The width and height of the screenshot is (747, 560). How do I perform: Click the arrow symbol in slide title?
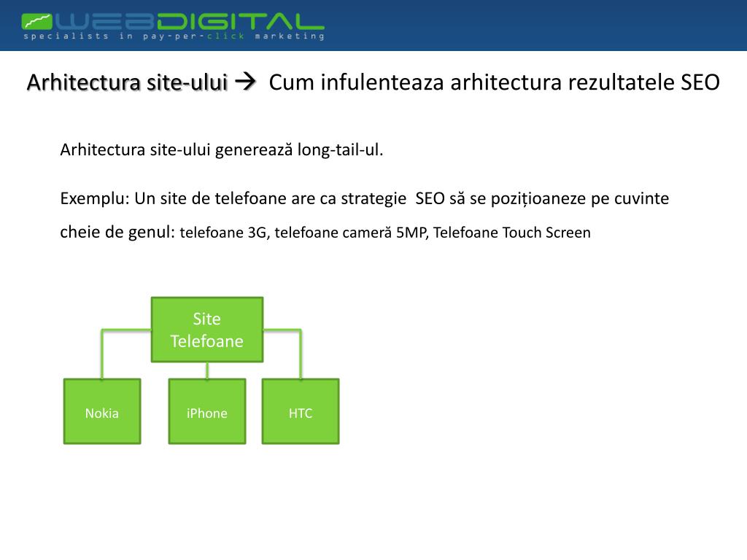tap(246, 82)
